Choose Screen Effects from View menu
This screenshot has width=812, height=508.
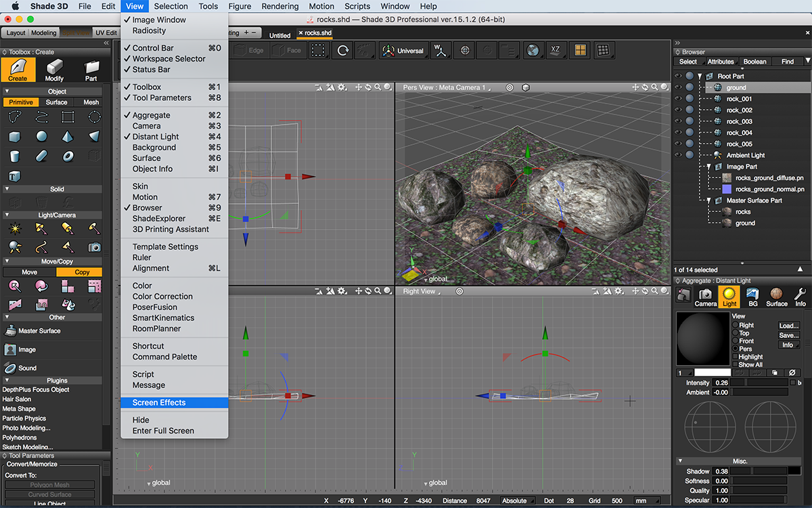(x=175, y=402)
